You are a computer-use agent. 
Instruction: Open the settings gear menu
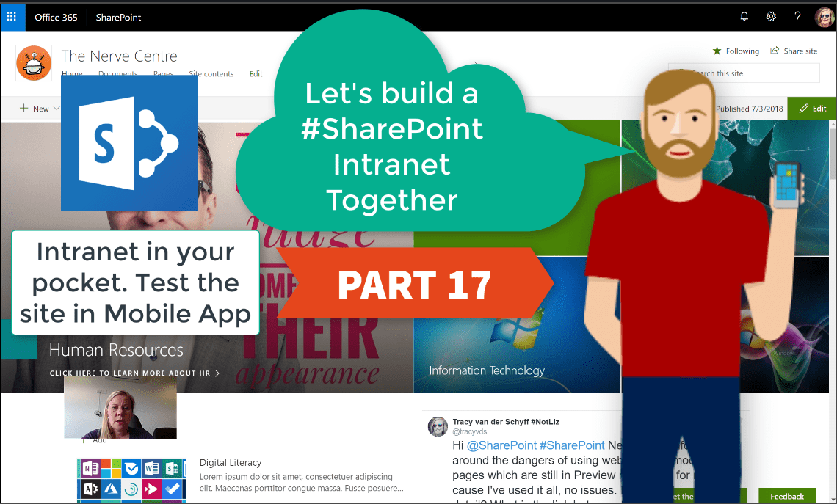coord(771,17)
